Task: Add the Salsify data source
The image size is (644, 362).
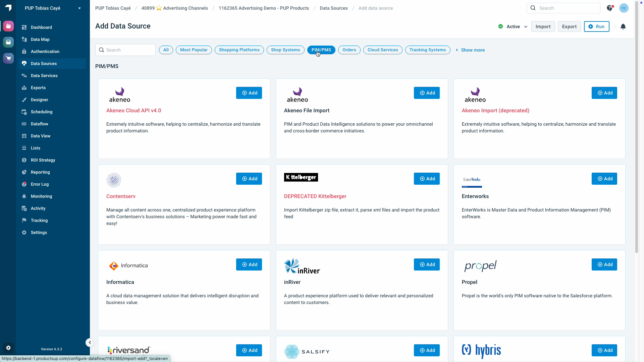Action: click(427, 350)
